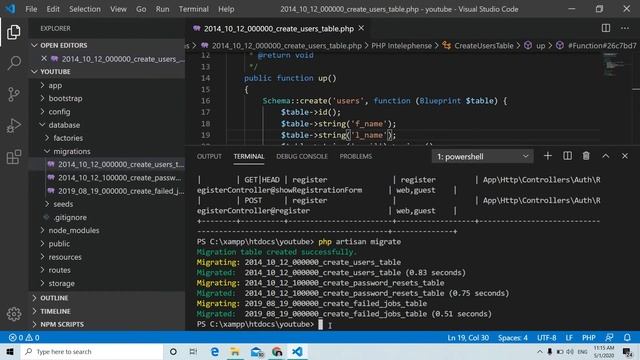640x360 pixels.
Task: Open the editor More Actions menu
Action: 625,28
